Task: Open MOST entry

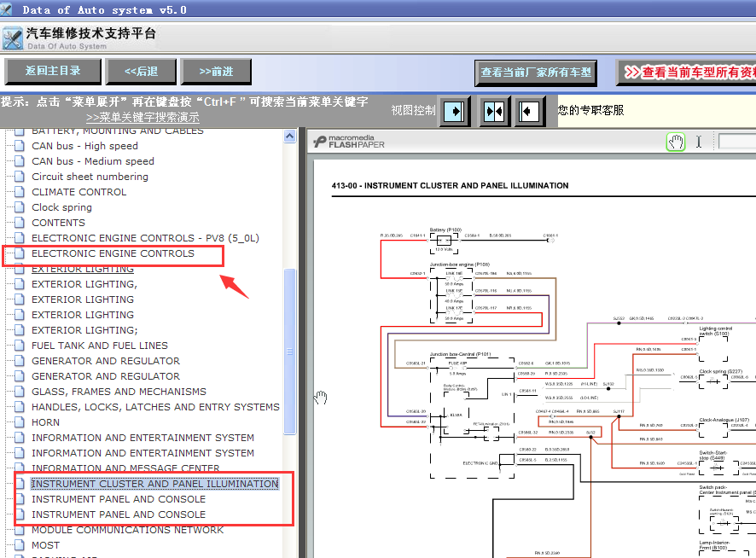Action: (x=46, y=545)
